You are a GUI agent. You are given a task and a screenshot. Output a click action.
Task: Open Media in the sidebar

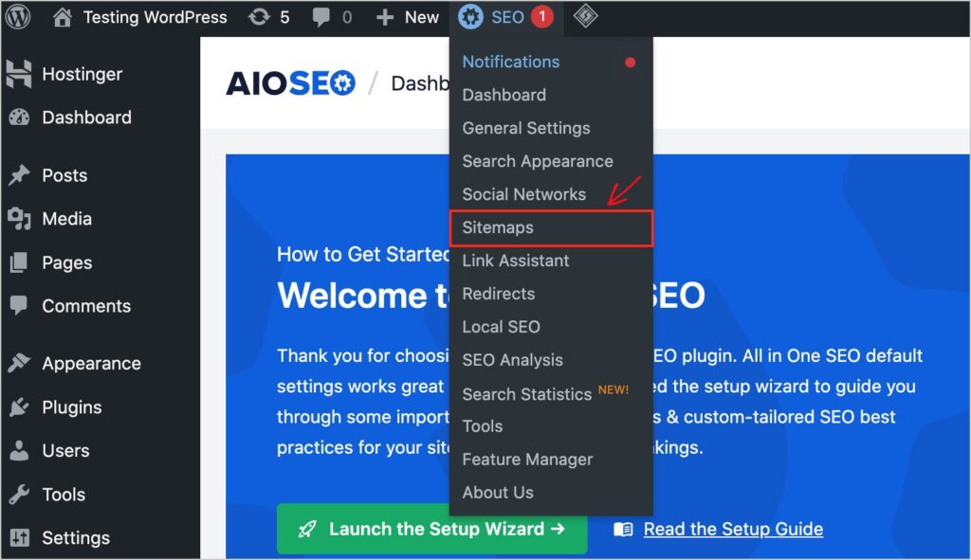67,219
